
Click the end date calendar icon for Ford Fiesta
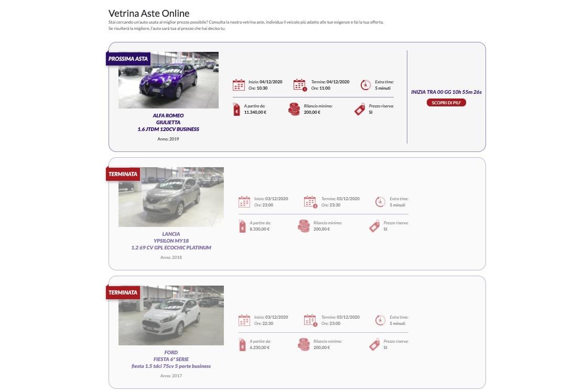310,320
